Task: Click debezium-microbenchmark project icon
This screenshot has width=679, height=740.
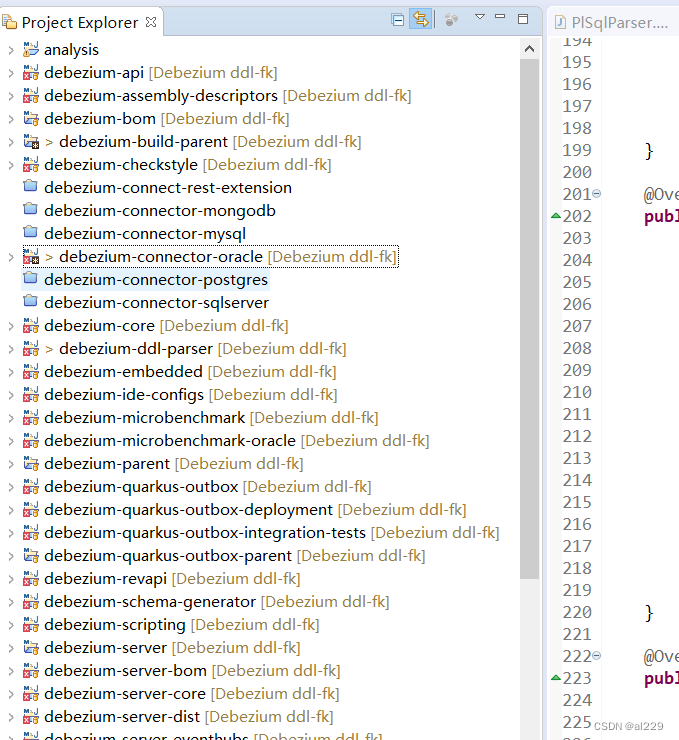Action: (31, 417)
